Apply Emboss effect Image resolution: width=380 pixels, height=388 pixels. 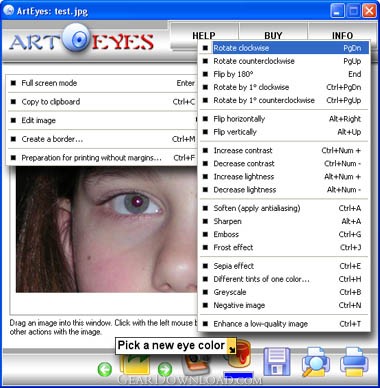284,234
